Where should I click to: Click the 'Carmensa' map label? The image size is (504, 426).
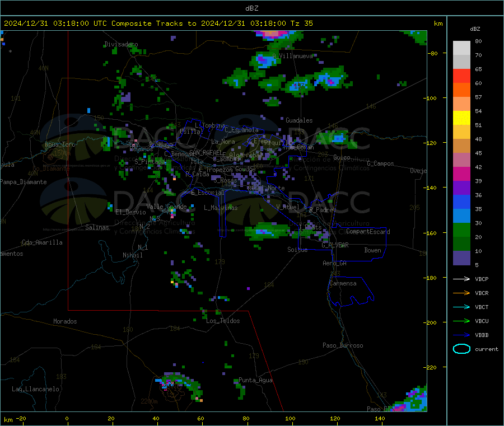[343, 283]
